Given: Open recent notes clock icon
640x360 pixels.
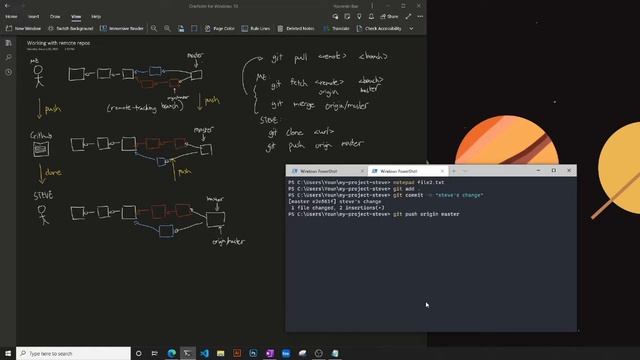Looking at the screenshot, I should tap(9, 72).
